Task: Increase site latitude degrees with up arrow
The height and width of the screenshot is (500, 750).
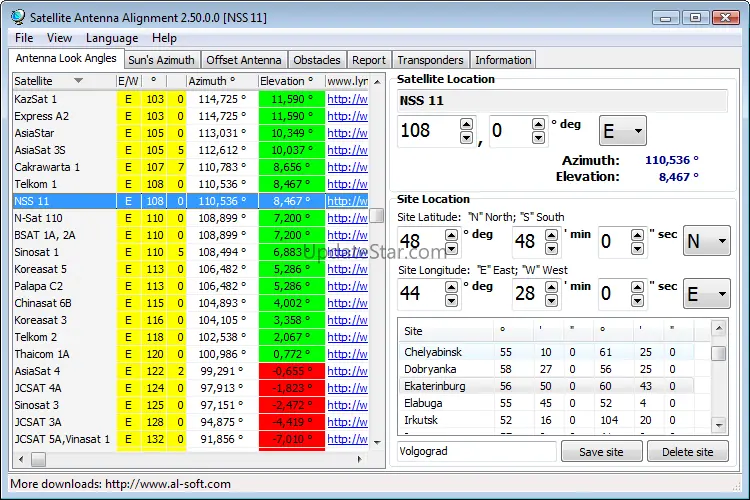Action: pos(452,235)
